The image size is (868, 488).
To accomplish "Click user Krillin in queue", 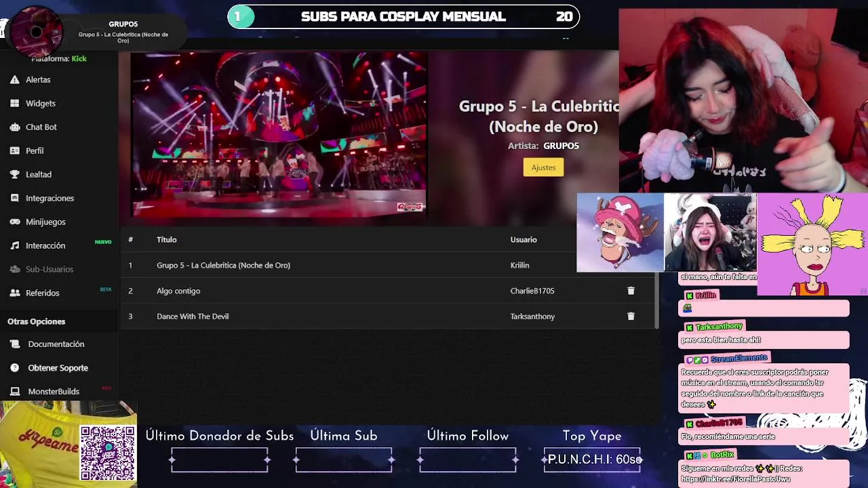I will click(x=519, y=266).
